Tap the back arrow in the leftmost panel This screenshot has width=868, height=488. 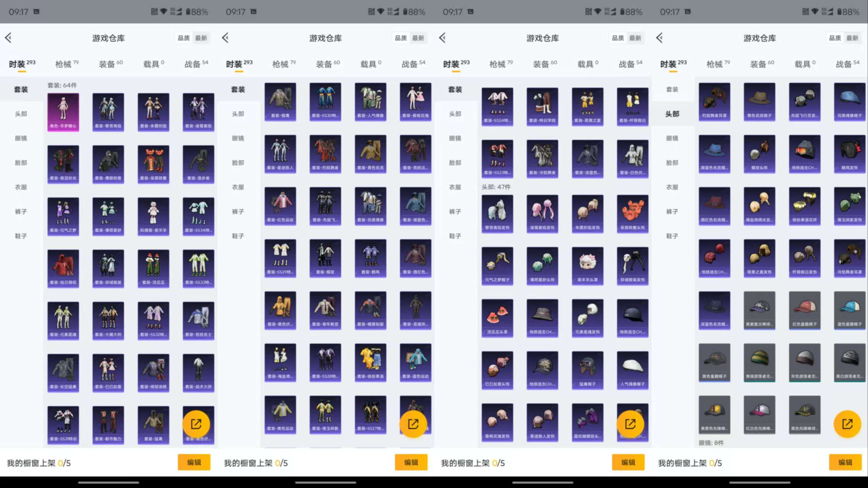[8, 38]
